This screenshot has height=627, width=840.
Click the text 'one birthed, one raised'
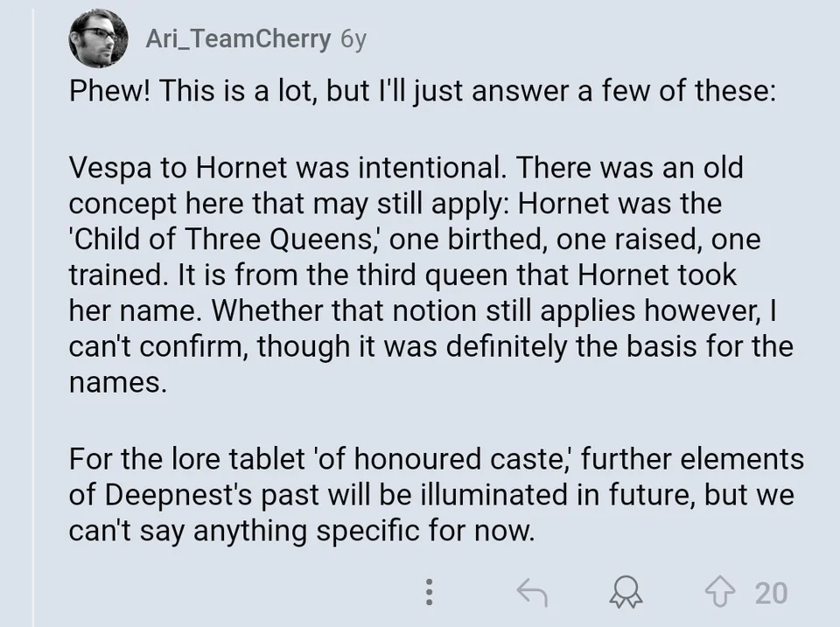tap(547, 239)
